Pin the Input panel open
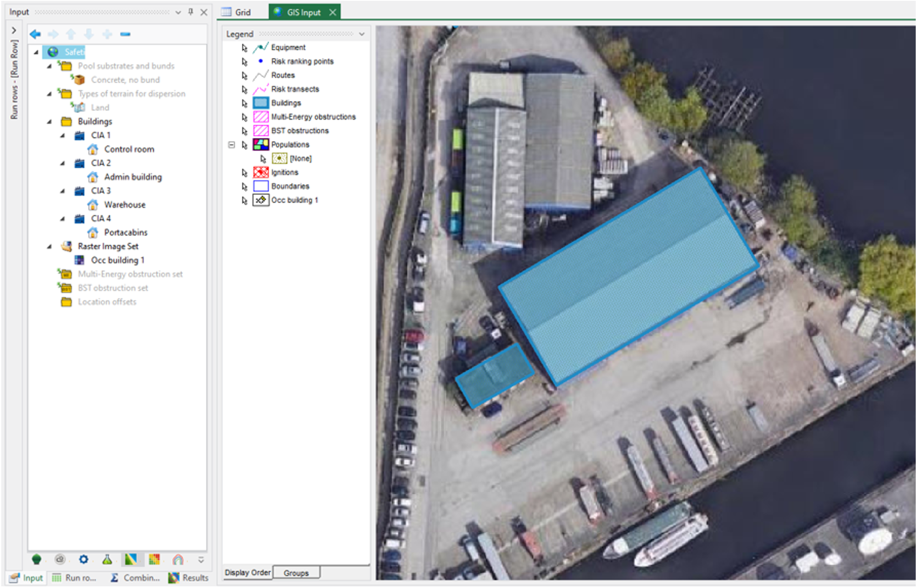The width and height of the screenshot is (917, 588). pyautogui.click(x=191, y=12)
